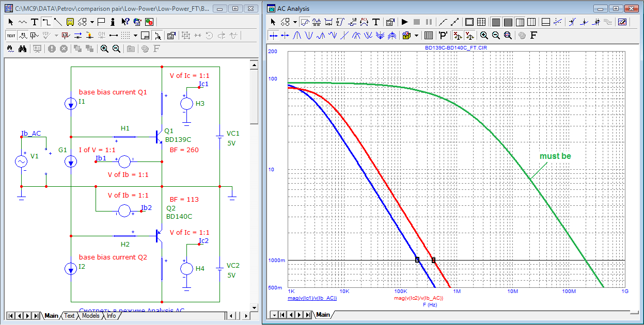Choose the Text mode 'T' tool in schematic toolbar
Image resolution: width=644 pixels, height=325 pixels.
[x=34, y=22]
